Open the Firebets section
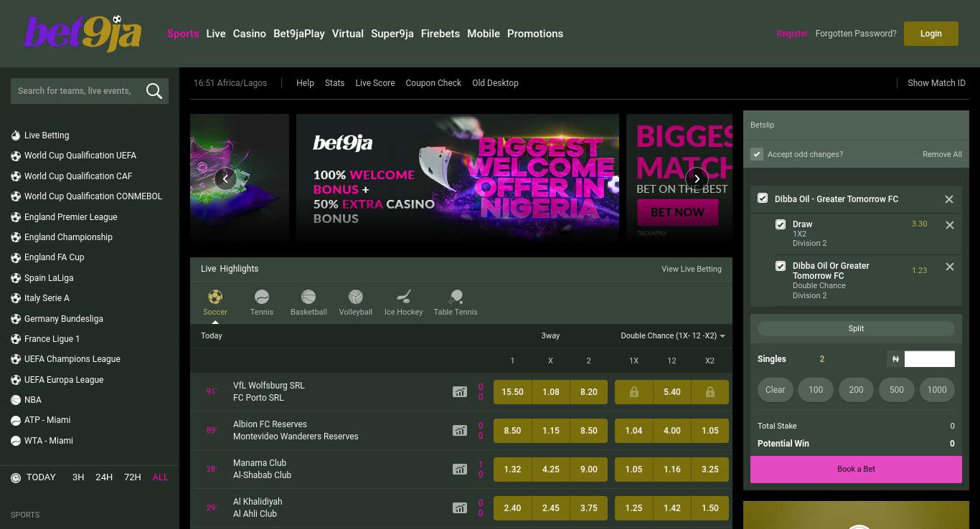980x529 pixels. coord(440,34)
